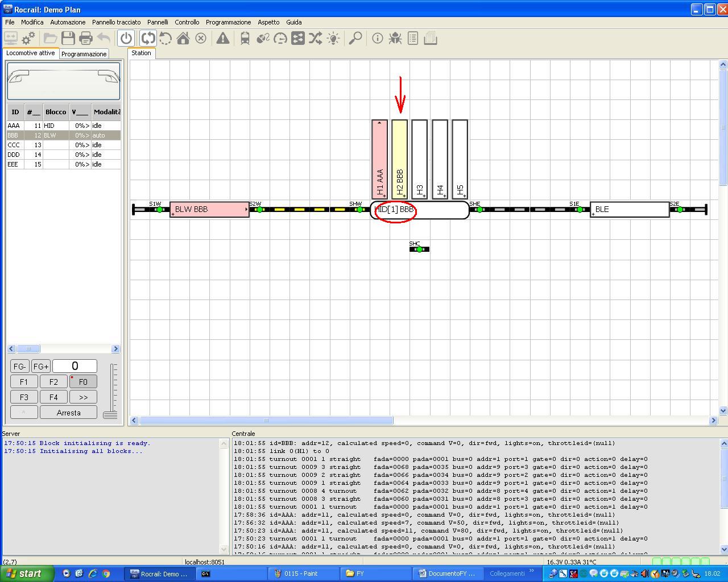Viewport: 728px width, 582px height.
Task: Click the mouse control icon
Action: point(263,39)
